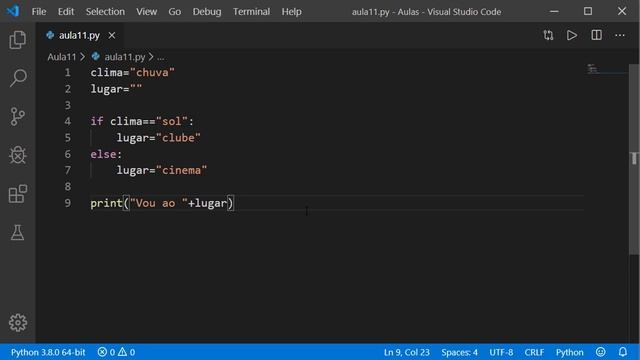640x360 pixels.
Task: Maximize the Visual Studio Code window
Action: [x=588, y=11]
